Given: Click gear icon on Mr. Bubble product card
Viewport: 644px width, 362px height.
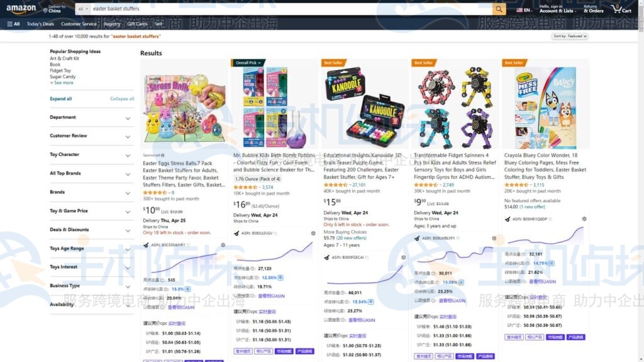Looking at the screenshot, I should (313, 233).
